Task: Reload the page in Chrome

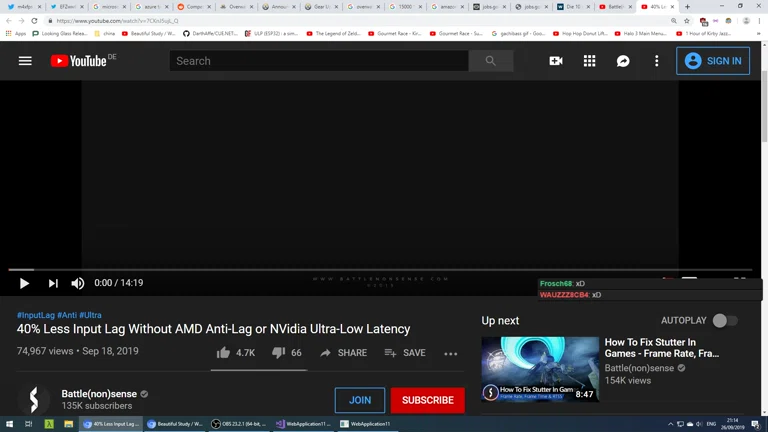Action: 34,21
